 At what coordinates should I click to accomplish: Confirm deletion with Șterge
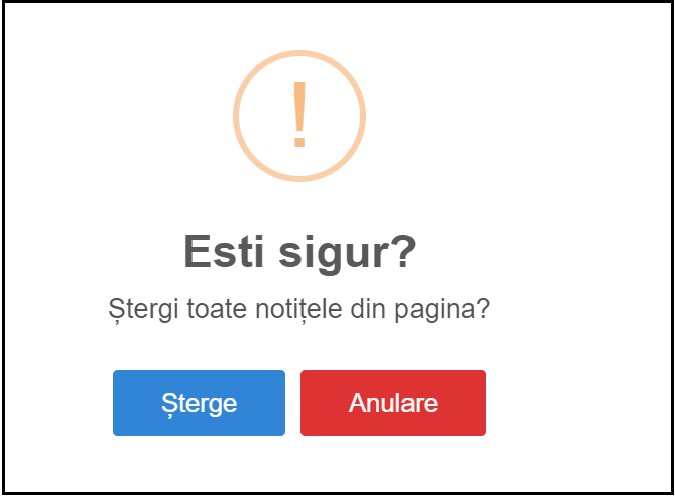[199, 403]
